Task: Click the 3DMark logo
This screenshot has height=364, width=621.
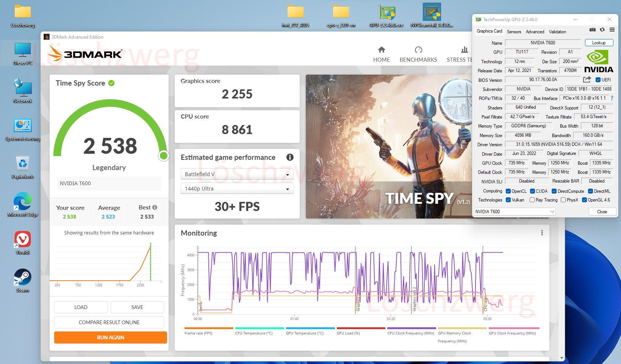Action: 85,54
